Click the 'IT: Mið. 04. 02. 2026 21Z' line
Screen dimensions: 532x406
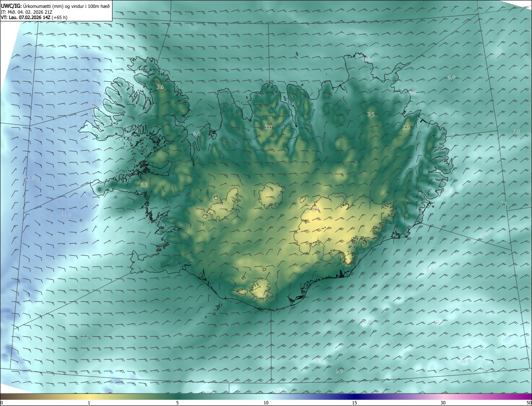coord(26,12)
